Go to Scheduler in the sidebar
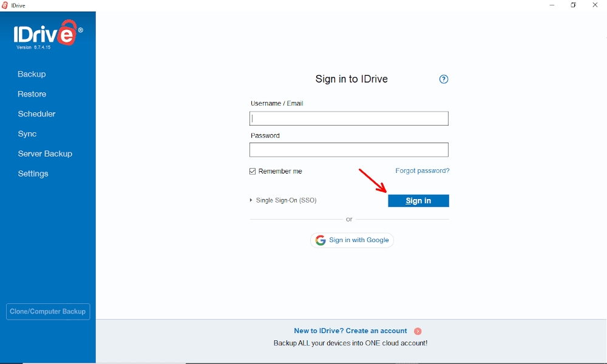Screen dimensions: 607x364 36,114
